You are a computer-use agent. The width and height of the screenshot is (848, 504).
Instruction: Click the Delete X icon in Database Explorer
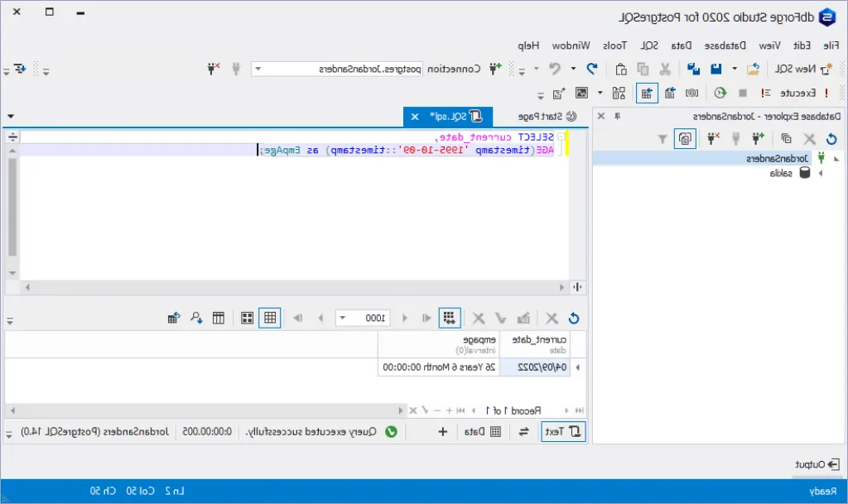(x=809, y=139)
